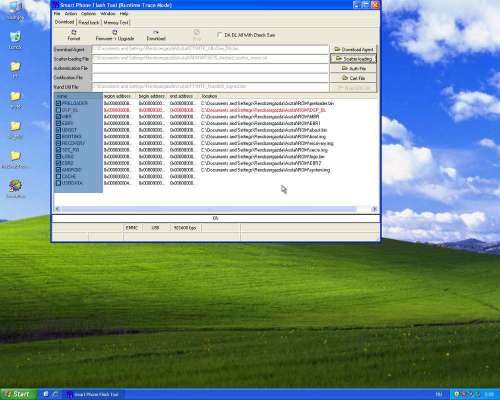Click the Cert File button

click(x=353, y=78)
